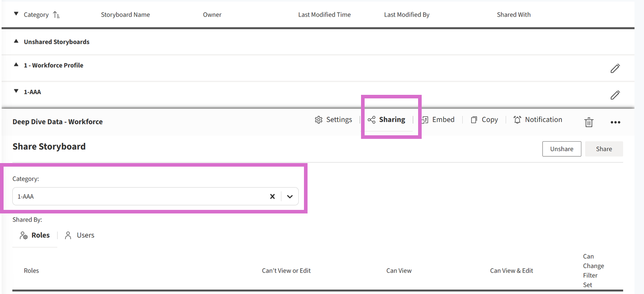Click the Share button
The width and height of the screenshot is (644, 294).
point(604,149)
